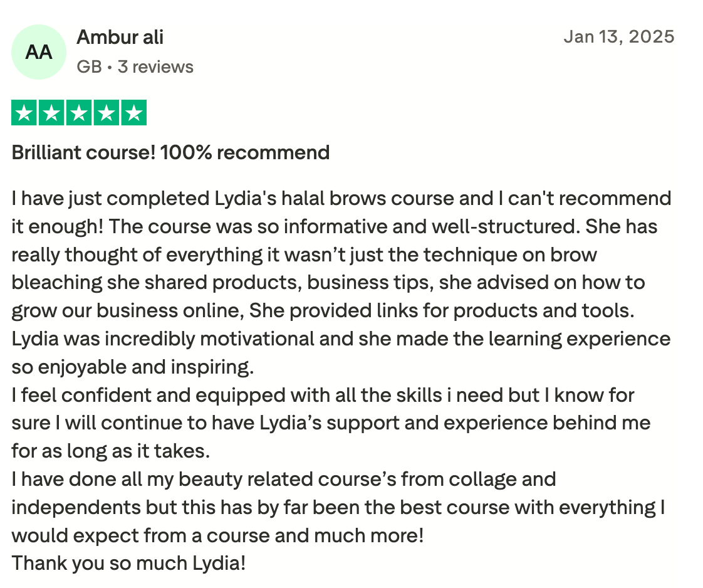Click the GB country label
The height and width of the screenshot is (588, 703).
pos(89,67)
